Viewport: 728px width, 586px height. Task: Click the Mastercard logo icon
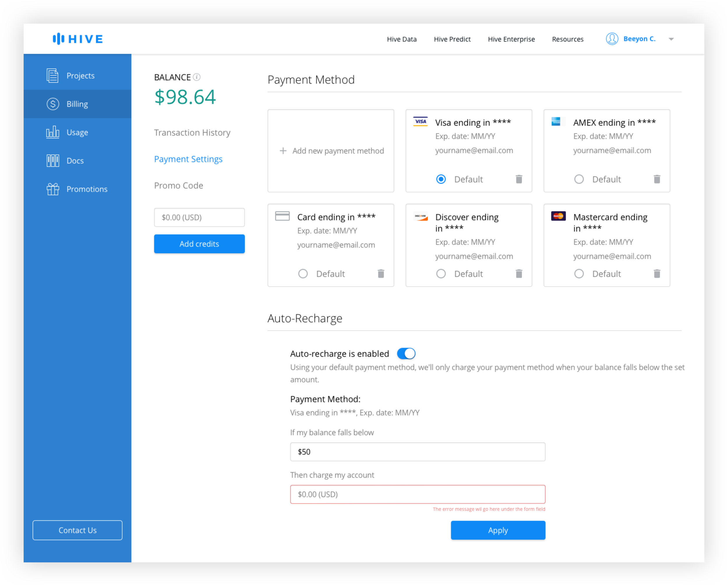click(x=558, y=216)
